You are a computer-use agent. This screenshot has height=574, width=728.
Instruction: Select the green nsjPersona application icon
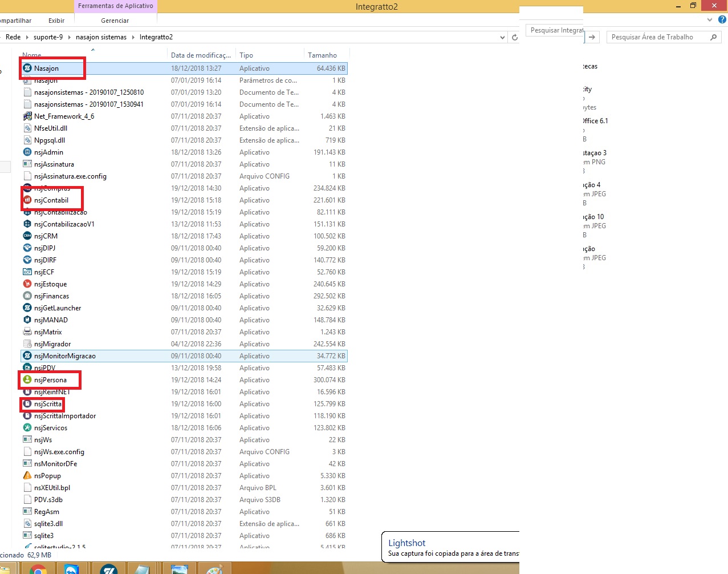pyautogui.click(x=27, y=380)
